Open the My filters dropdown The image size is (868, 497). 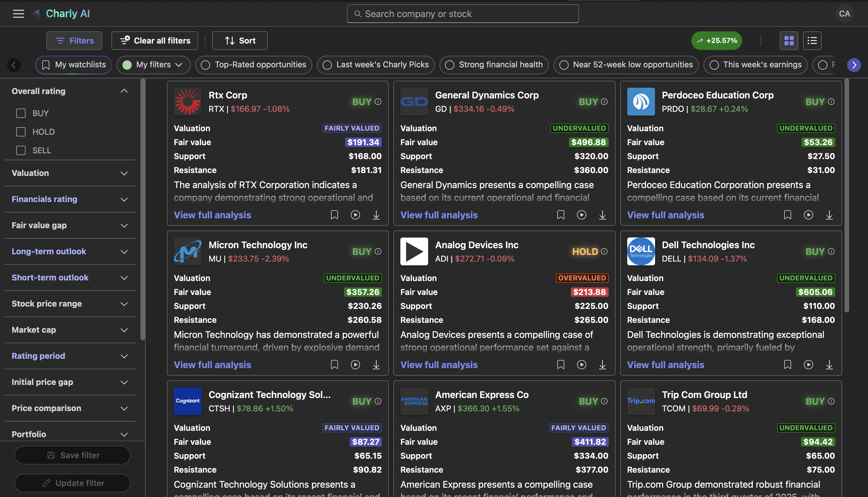pos(153,65)
